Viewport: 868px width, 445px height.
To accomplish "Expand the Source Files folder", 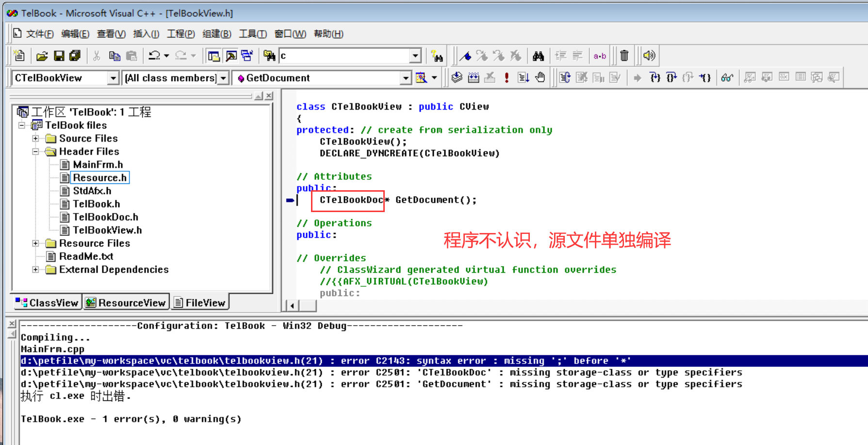I will click(35, 138).
